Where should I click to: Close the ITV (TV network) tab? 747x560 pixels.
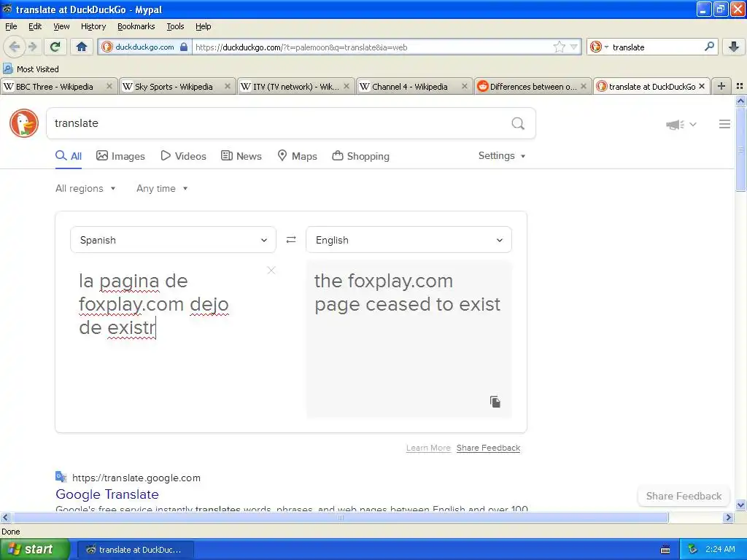pyautogui.click(x=347, y=86)
